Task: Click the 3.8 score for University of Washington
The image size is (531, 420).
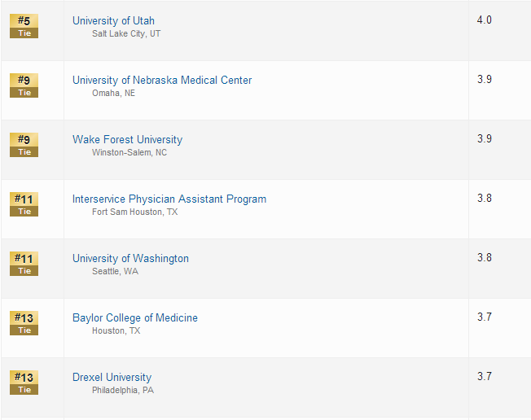Action: pos(485,257)
